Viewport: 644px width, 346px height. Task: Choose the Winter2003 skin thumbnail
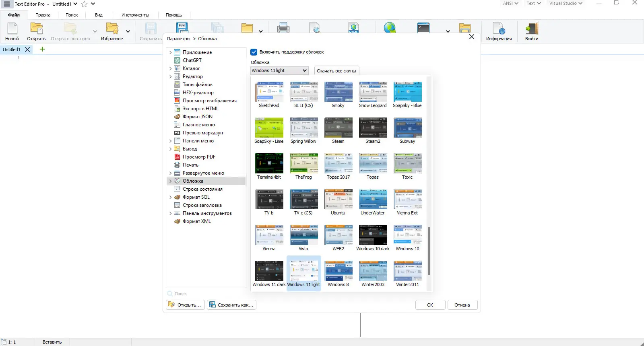click(373, 274)
